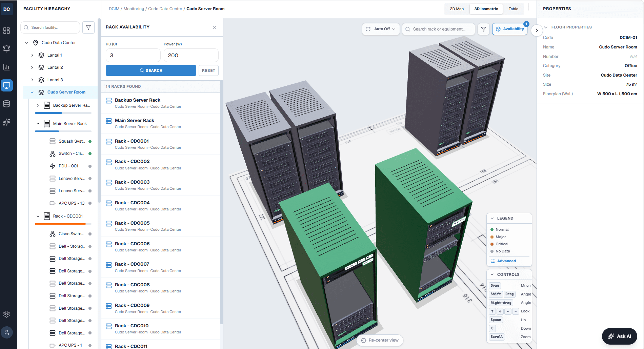Open the dashboard grid icon in sidebar

click(6, 30)
